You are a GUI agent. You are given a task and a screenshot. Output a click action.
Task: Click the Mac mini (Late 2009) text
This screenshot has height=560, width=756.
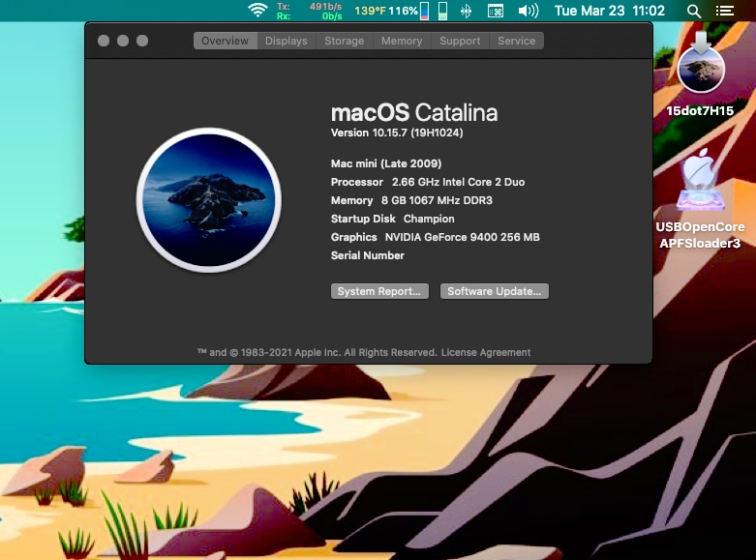point(386,163)
